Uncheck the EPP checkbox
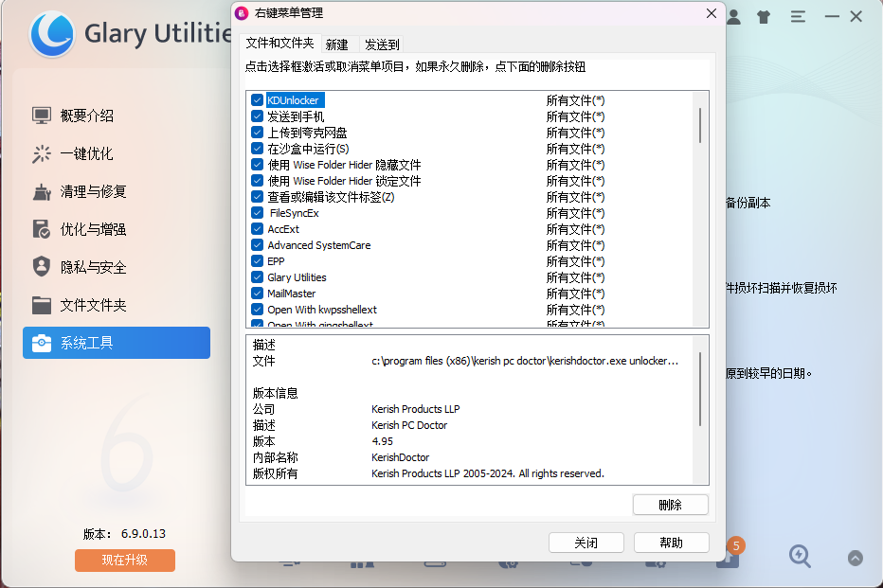Screen dimensions: 883x588 [258, 261]
